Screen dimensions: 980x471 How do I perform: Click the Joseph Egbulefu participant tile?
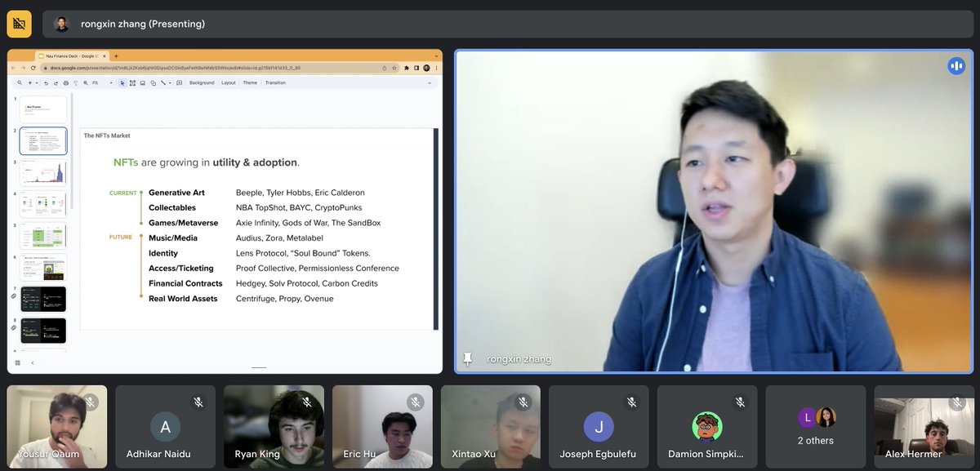tap(598, 425)
